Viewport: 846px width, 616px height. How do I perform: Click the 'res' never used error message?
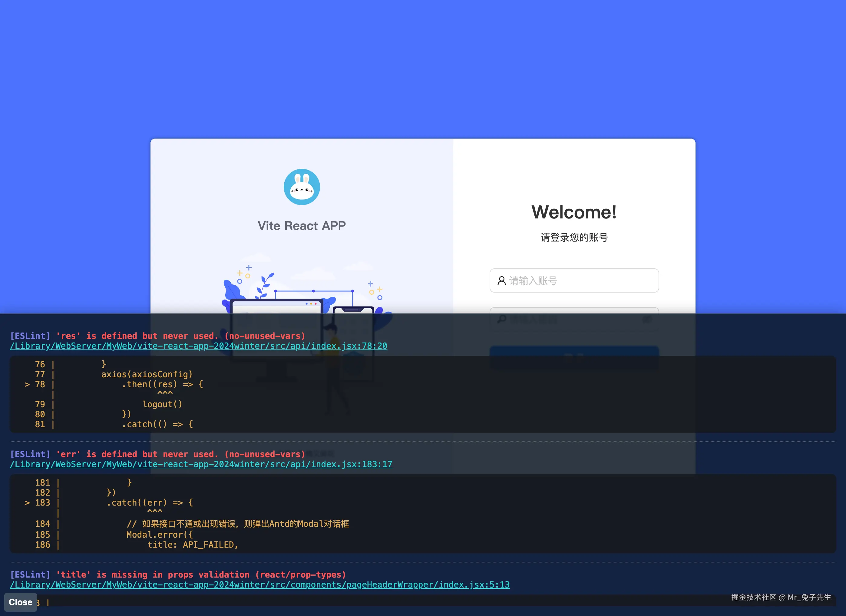point(180,336)
